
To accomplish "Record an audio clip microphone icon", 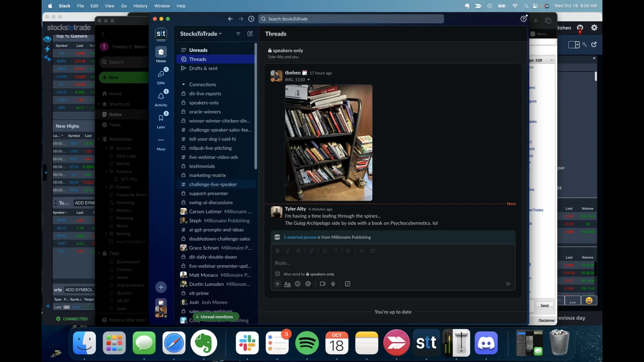I will pyautogui.click(x=333, y=284).
